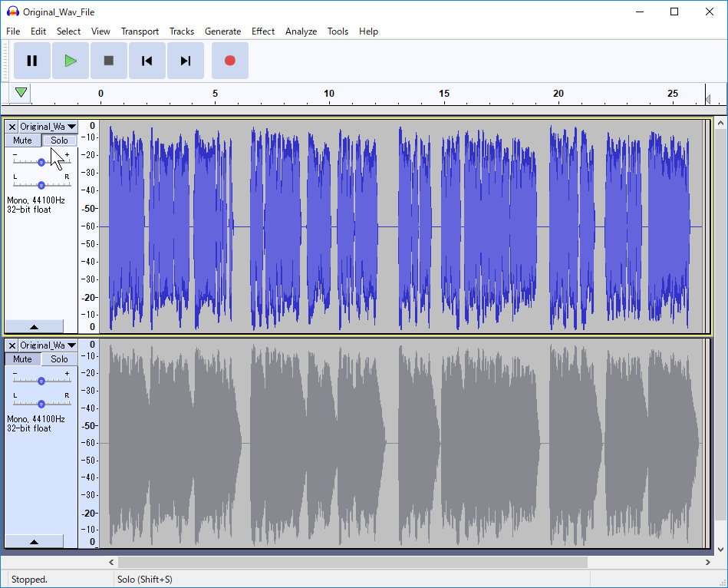This screenshot has height=588, width=728.
Task: Click the horizontal scrollbar left arrow
Action: (111, 562)
